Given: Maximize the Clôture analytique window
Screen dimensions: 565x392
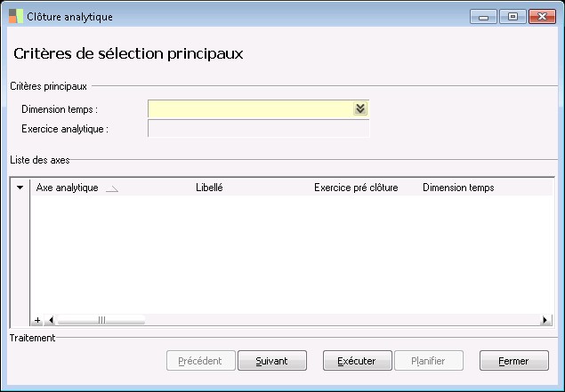Looking at the screenshot, I should tap(513, 16).
